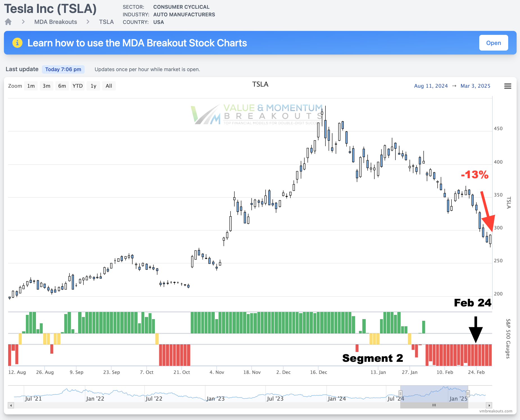Click the '300' price axis label
The height and width of the screenshot is (420, 520).
click(x=498, y=228)
